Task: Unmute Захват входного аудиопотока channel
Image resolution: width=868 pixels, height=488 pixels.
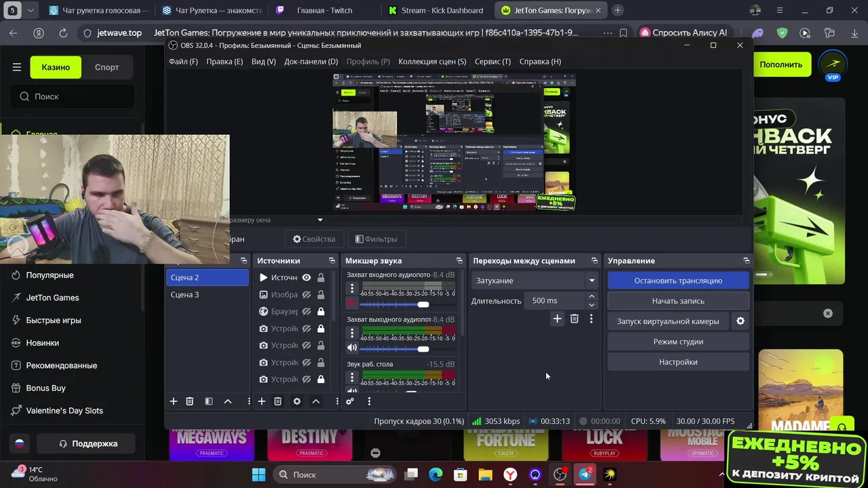Action: click(352, 304)
